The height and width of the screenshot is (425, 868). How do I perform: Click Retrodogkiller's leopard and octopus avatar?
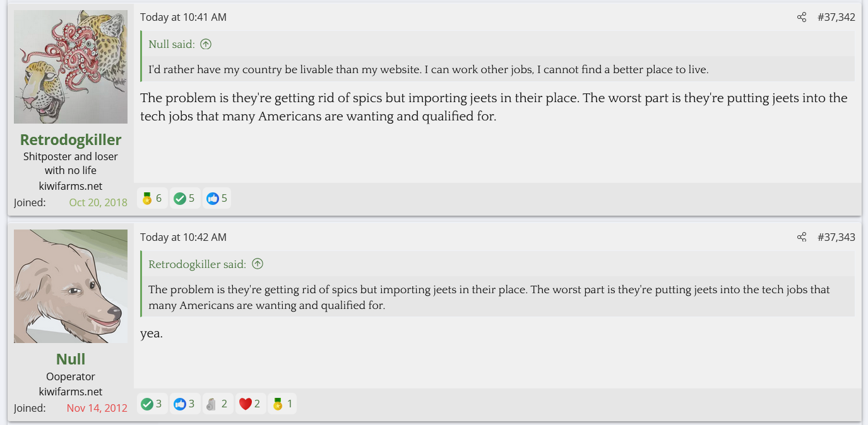click(71, 67)
